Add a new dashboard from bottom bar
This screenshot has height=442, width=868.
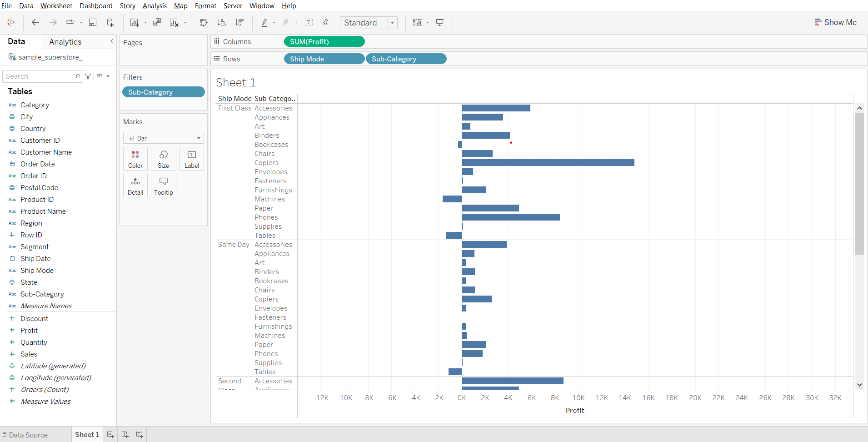point(125,435)
